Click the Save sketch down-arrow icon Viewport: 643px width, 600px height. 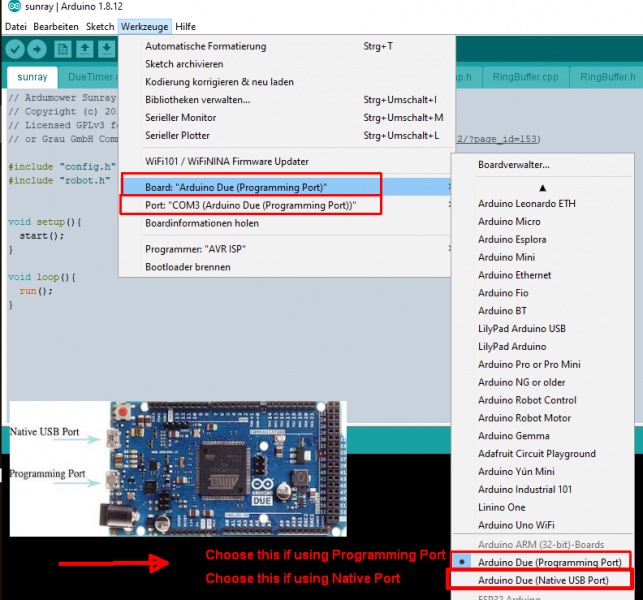(107, 50)
